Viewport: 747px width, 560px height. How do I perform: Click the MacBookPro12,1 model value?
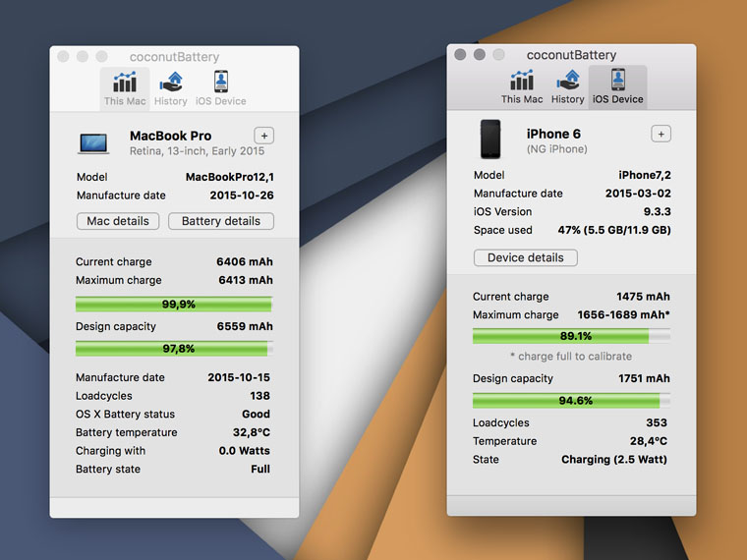(x=230, y=177)
